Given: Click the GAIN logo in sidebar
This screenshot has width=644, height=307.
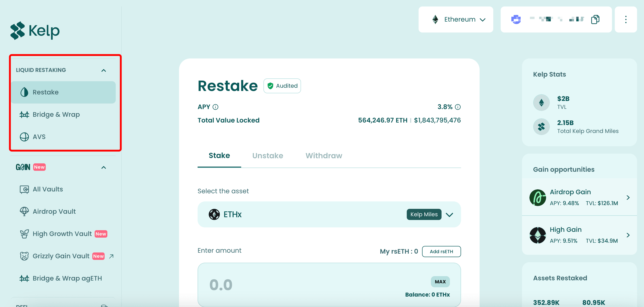Looking at the screenshot, I should point(23,167).
